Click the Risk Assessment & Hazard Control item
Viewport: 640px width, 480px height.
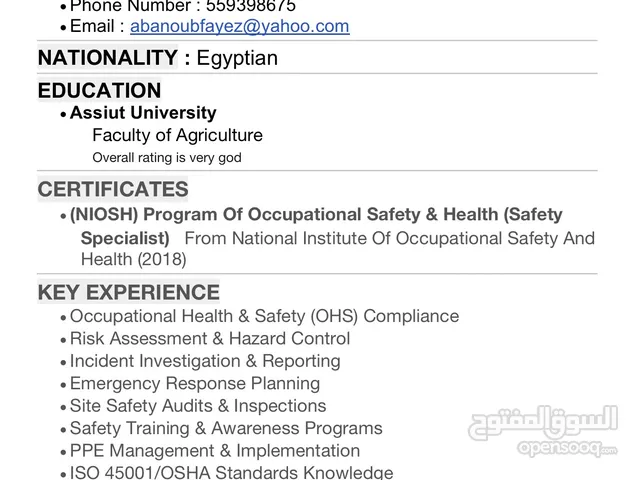pyautogui.click(x=209, y=339)
